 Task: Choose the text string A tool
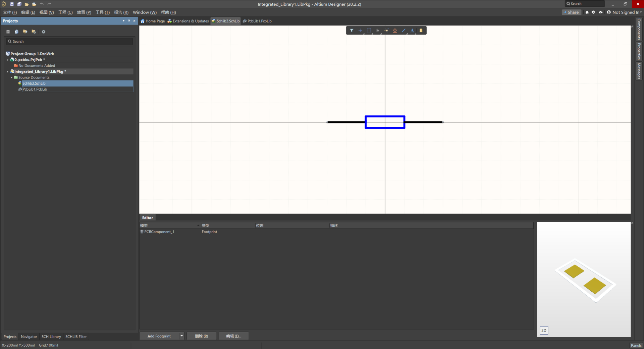(x=412, y=31)
